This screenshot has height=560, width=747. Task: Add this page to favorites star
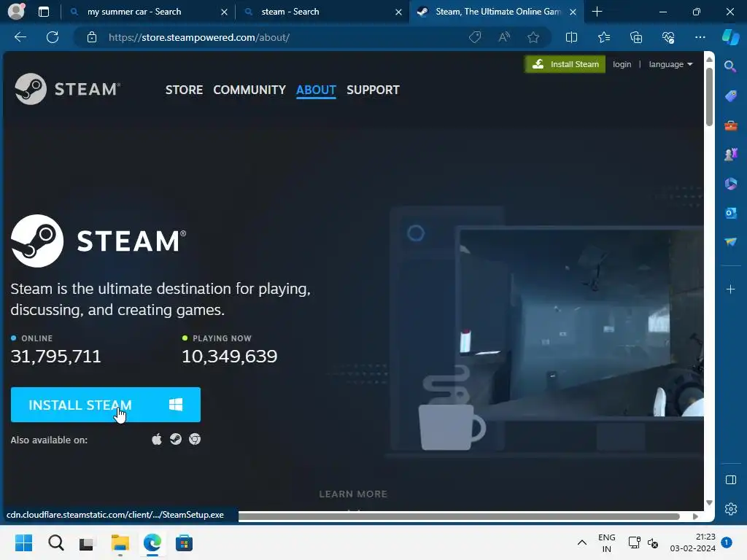(533, 37)
